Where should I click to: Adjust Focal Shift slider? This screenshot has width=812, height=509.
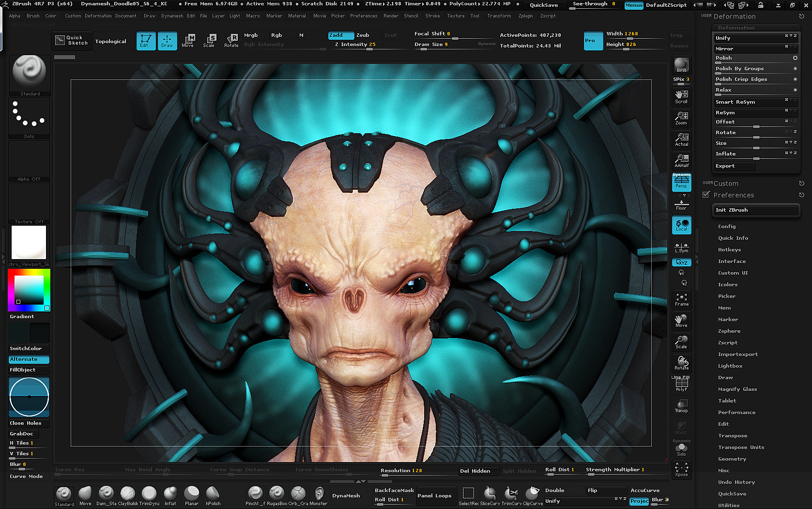454,34
